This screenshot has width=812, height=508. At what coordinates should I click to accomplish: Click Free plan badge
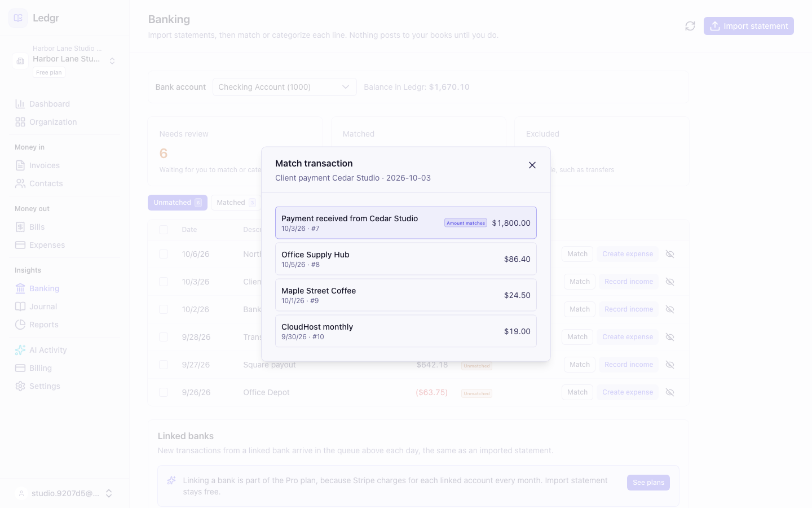pos(49,72)
